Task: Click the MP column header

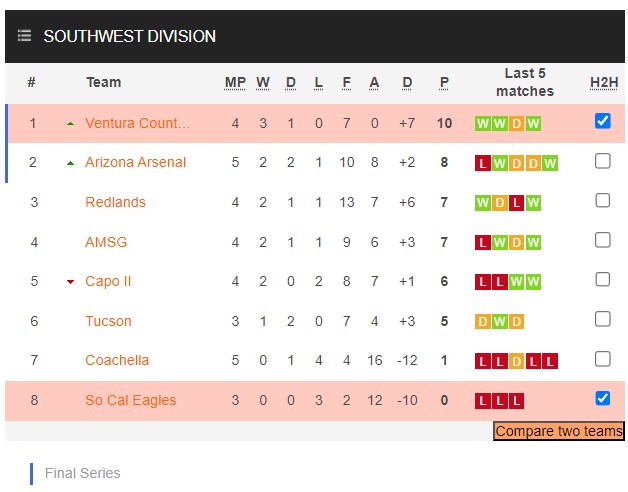Action: 235,82
